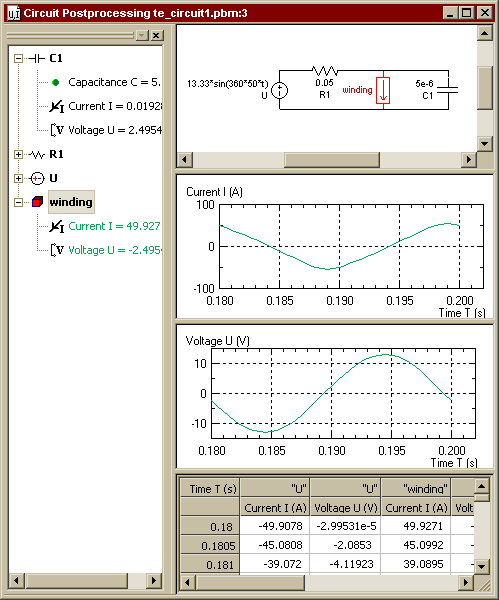Expand the R1 tree node
The width and height of the screenshot is (499, 600).
point(18,155)
